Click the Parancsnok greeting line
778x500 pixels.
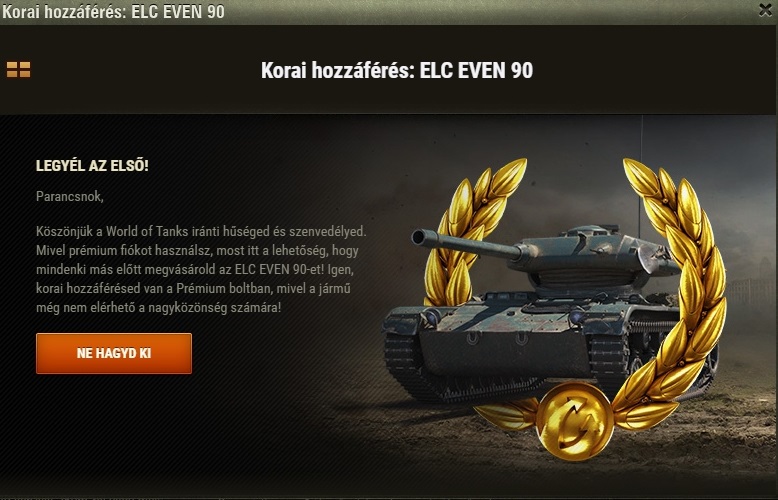[69, 196]
